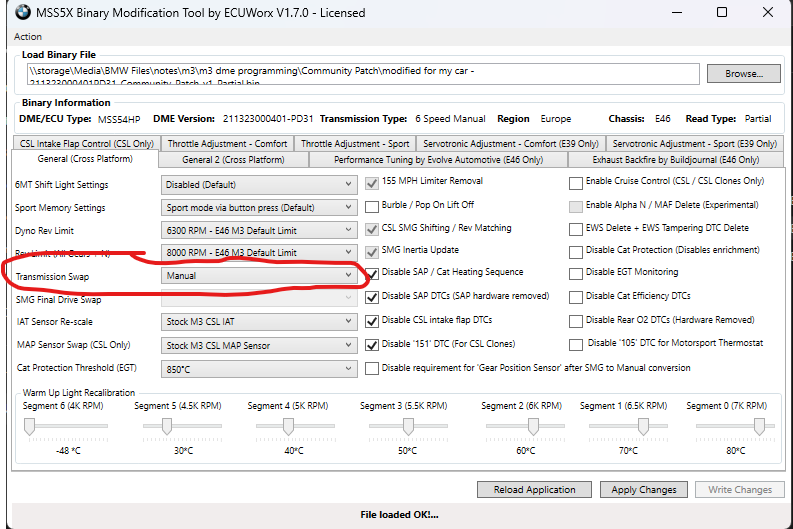793x529 pixels.
Task: Toggle Burble / Pop On Lift Off checkbox
Action: (372, 206)
